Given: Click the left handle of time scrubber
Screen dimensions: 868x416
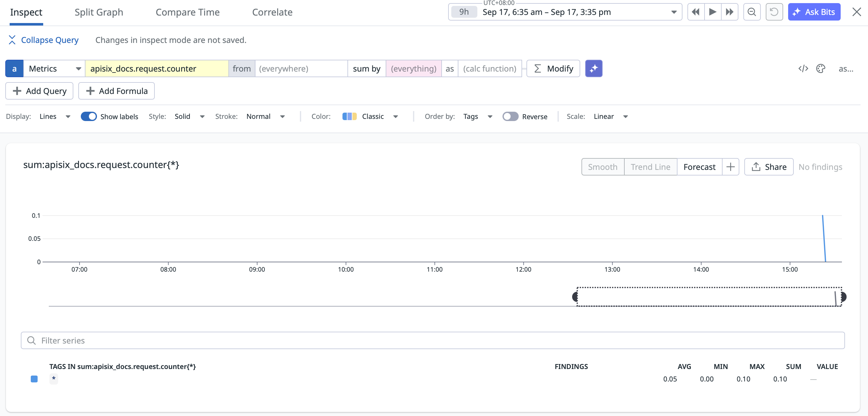Looking at the screenshot, I should [x=575, y=297].
